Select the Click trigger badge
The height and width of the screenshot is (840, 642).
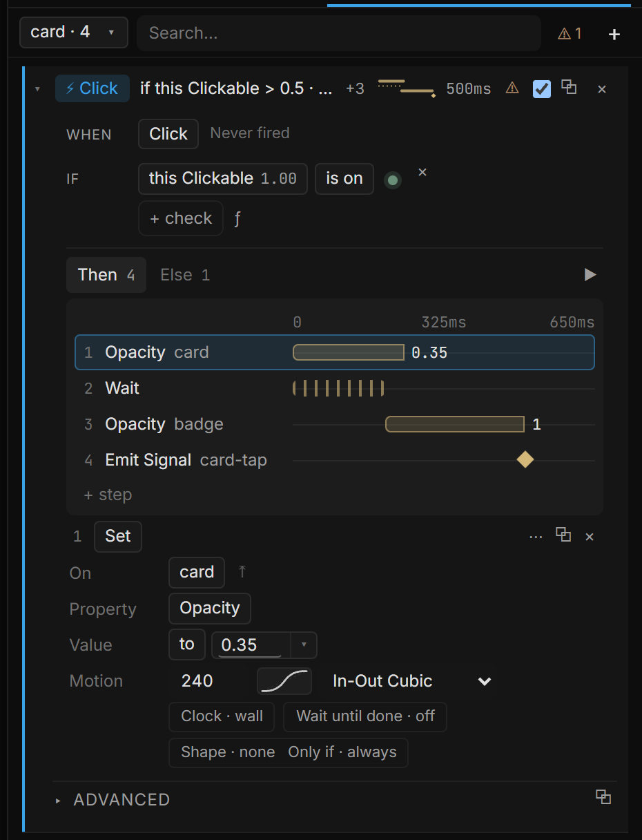tap(93, 88)
